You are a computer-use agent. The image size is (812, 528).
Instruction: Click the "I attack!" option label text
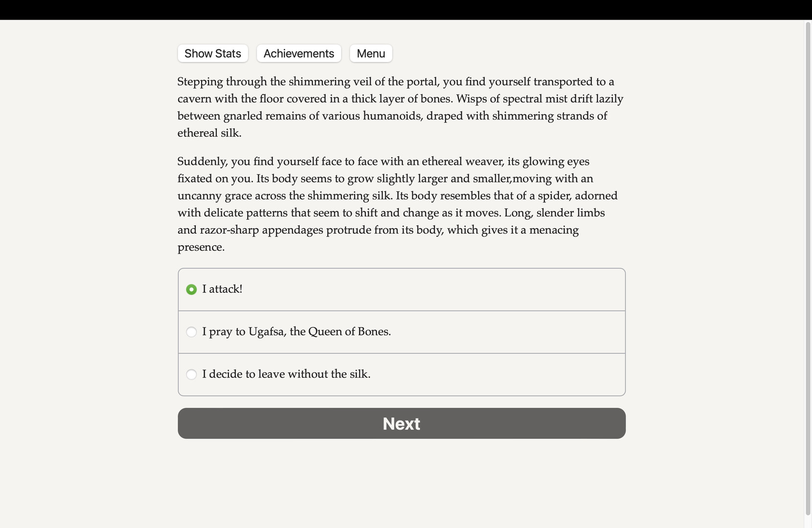tap(222, 289)
